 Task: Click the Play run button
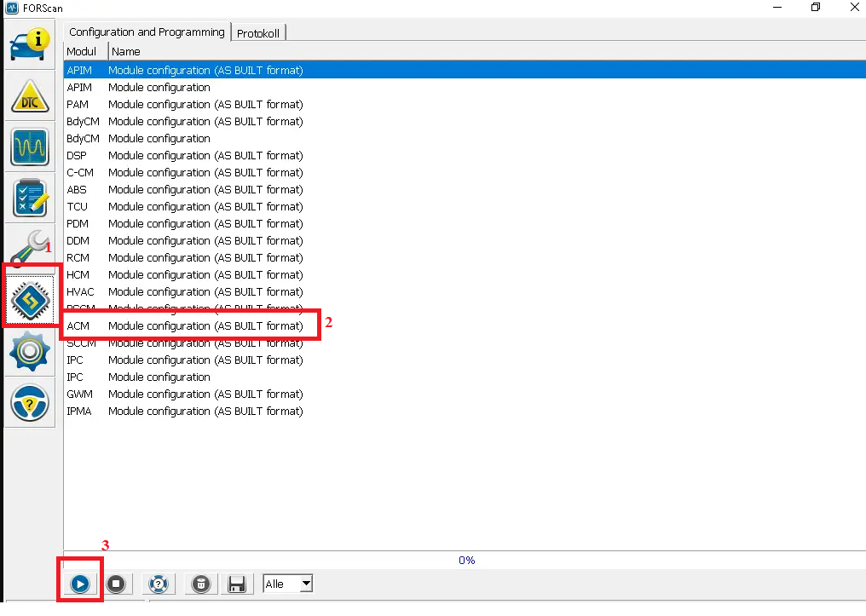click(80, 584)
